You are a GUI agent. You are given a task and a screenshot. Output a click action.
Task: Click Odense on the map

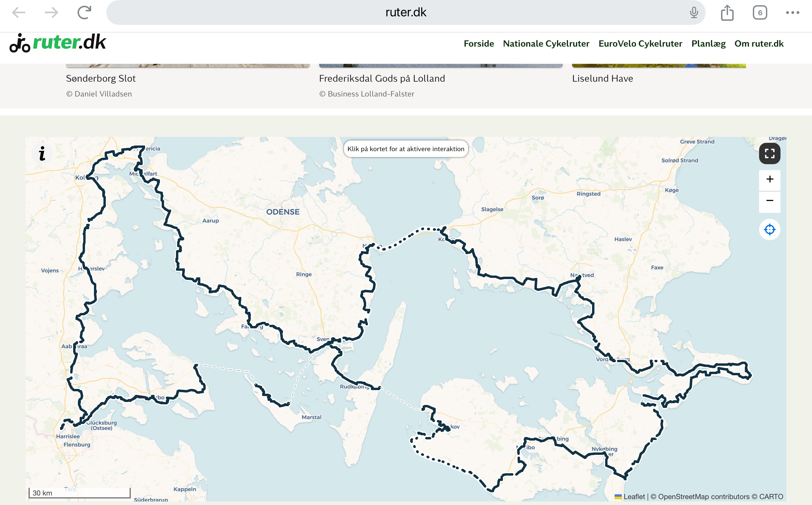click(x=282, y=212)
